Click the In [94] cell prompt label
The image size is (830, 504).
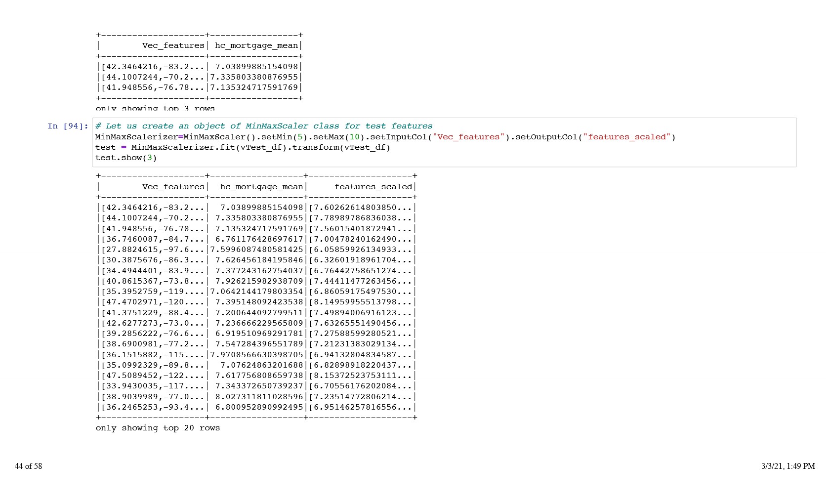pyautogui.click(x=68, y=126)
